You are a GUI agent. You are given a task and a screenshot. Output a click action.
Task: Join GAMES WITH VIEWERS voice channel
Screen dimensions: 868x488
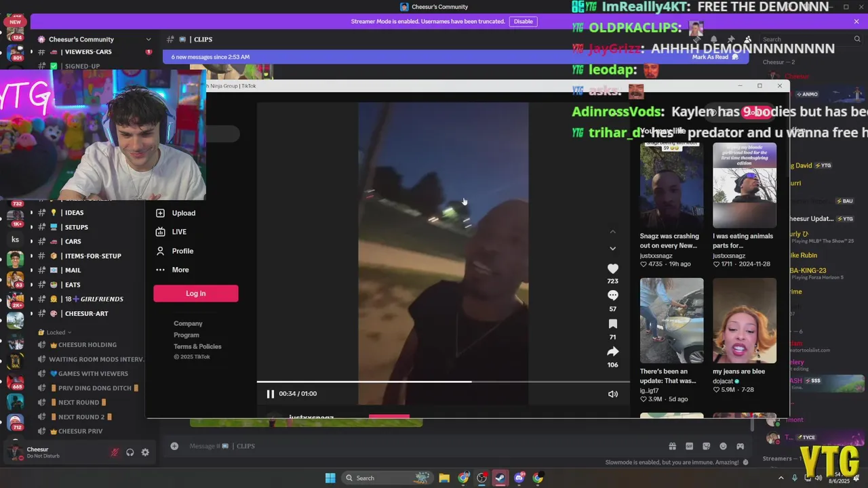point(93,373)
